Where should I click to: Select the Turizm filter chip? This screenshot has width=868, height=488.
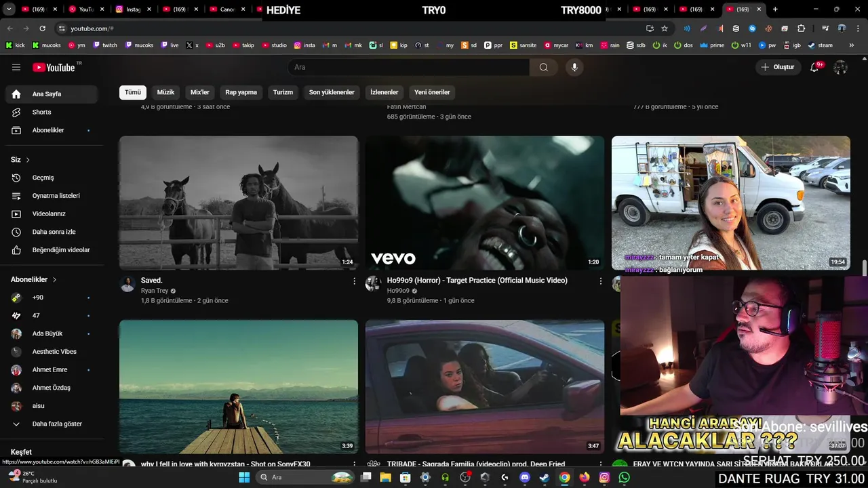pyautogui.click(x=283, y=92)
